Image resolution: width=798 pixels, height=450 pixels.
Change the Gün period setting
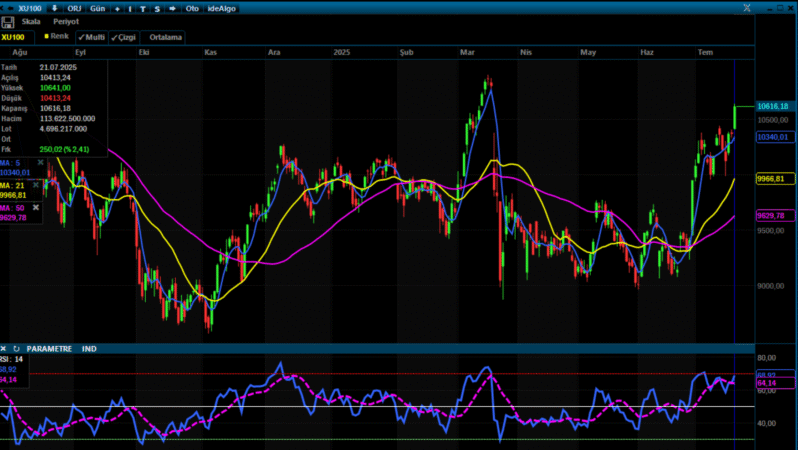pos(97,9)
